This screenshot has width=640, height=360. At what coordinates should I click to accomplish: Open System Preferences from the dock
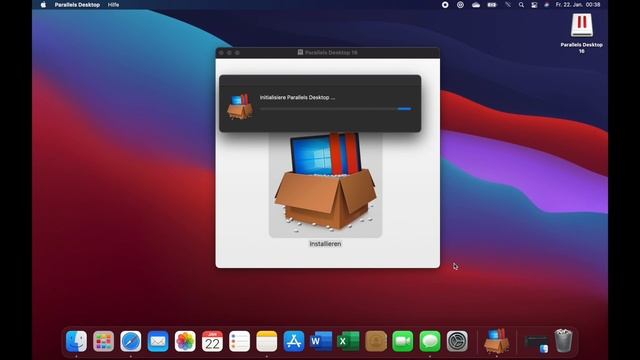pyautogui.click(x=457, y=341)
